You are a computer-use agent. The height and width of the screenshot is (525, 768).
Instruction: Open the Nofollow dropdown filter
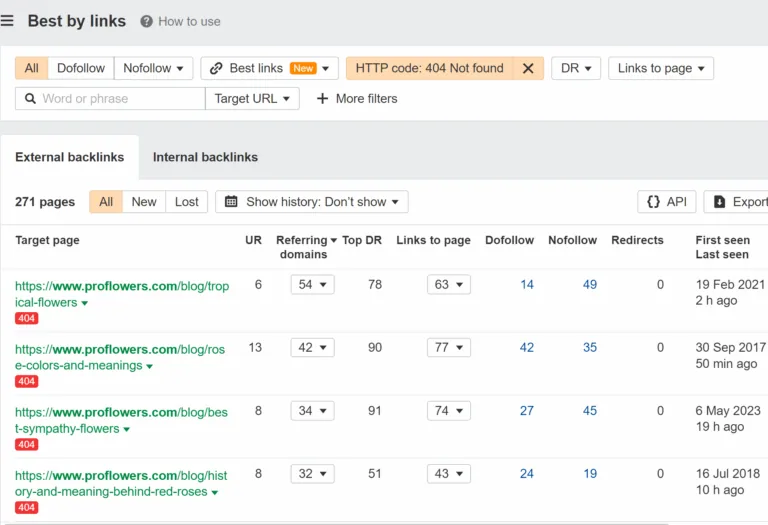[x=153, y=68]
